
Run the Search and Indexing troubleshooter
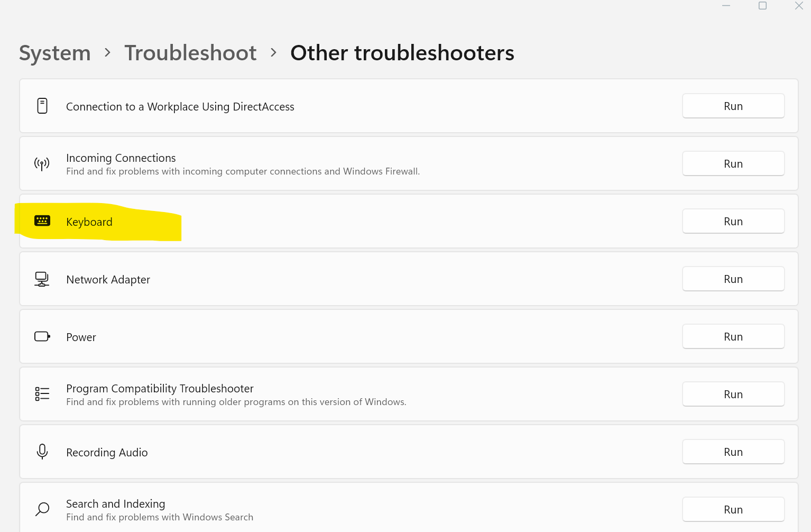[733, 509]
